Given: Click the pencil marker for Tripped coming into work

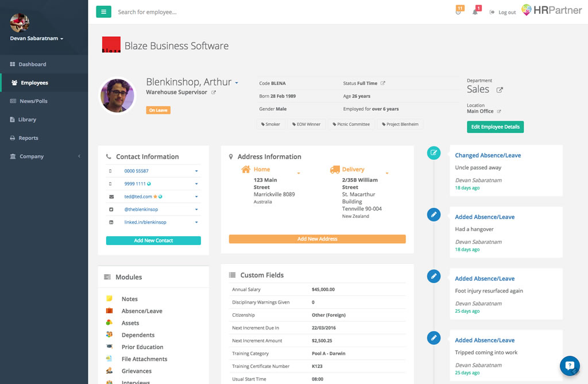Looking at the screenshot, I should coord(434,338).
